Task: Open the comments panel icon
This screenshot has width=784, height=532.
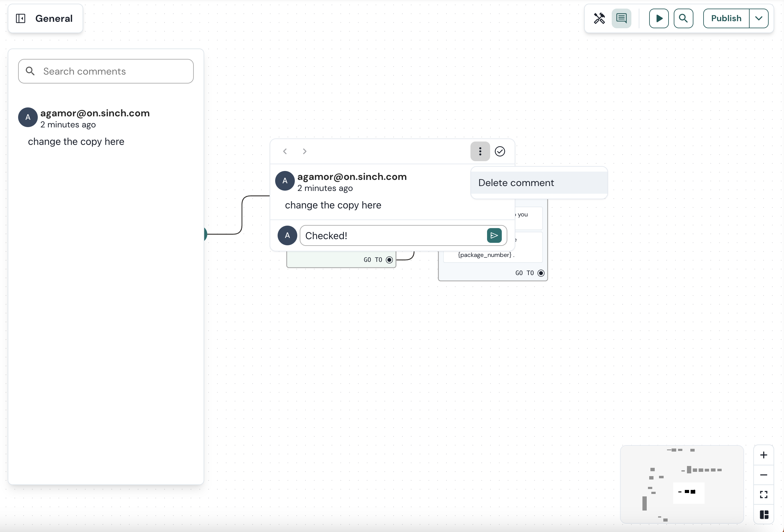Action: [622, 18]
